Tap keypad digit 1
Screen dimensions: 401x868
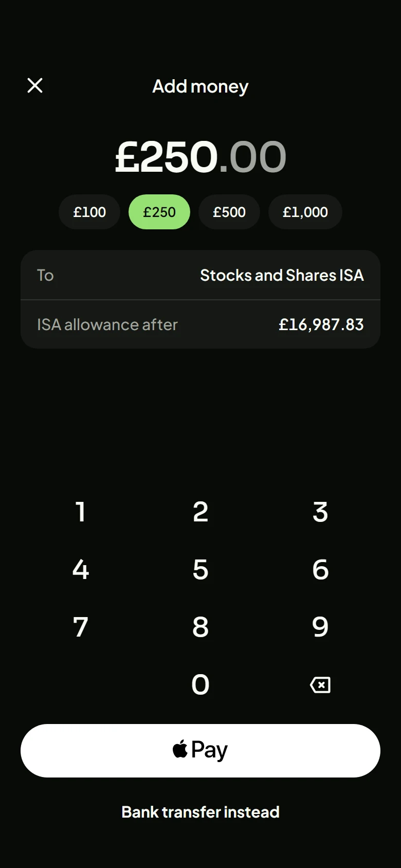click(x=81, y=512)
